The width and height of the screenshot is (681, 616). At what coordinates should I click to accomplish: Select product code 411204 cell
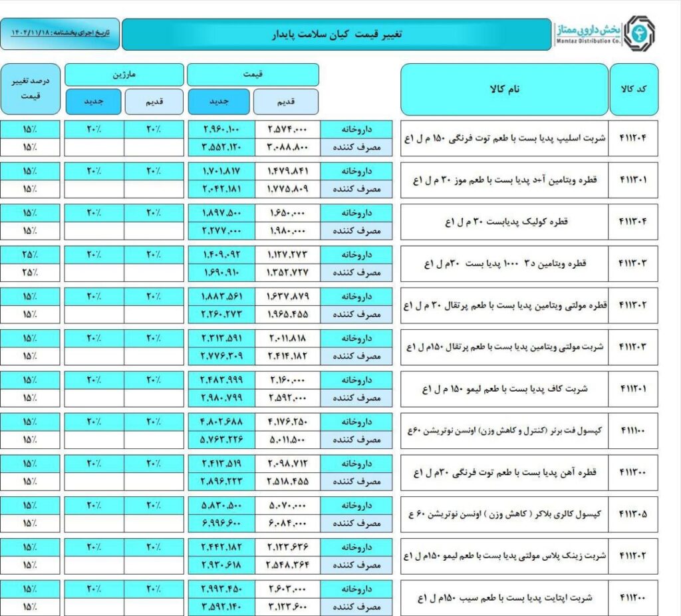click(x=633, y=138)
